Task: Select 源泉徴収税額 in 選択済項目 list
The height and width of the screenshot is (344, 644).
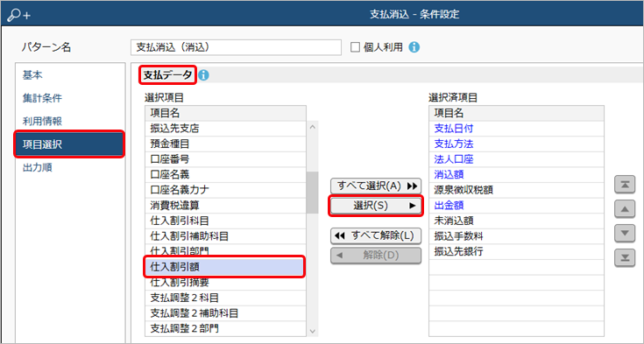Action: (516, 190)
